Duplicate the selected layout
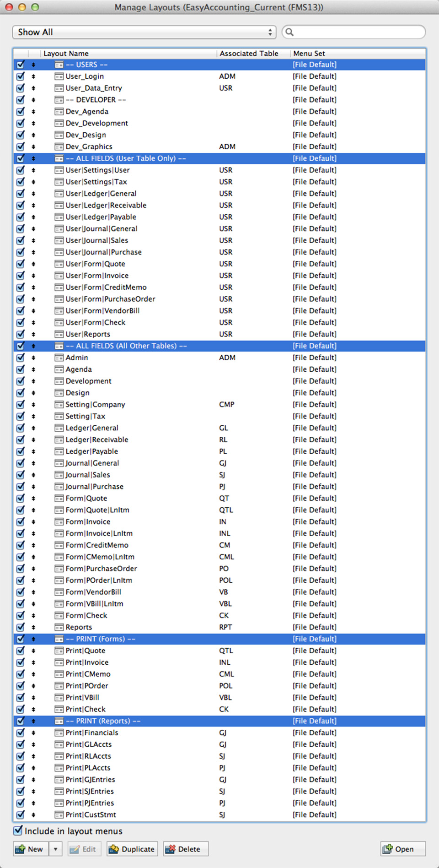This screenshot has width=439, height=868. [132, 849]
